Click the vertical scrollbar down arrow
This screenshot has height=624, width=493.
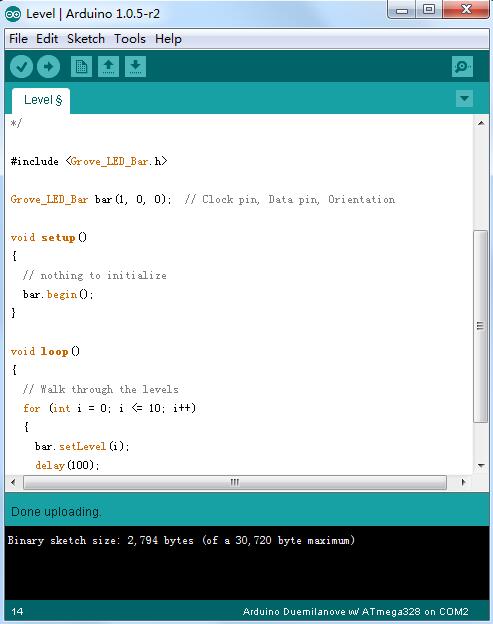[x=481, y=465]
